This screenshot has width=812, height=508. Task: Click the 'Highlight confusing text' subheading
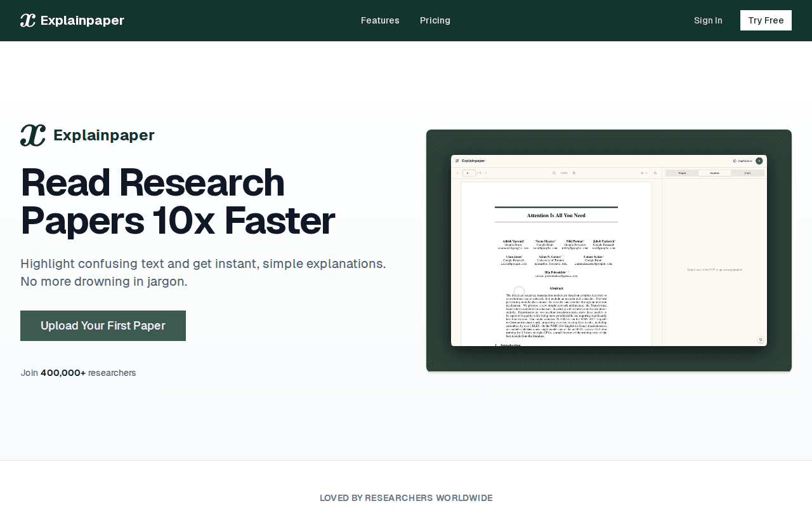coord(203,272)
